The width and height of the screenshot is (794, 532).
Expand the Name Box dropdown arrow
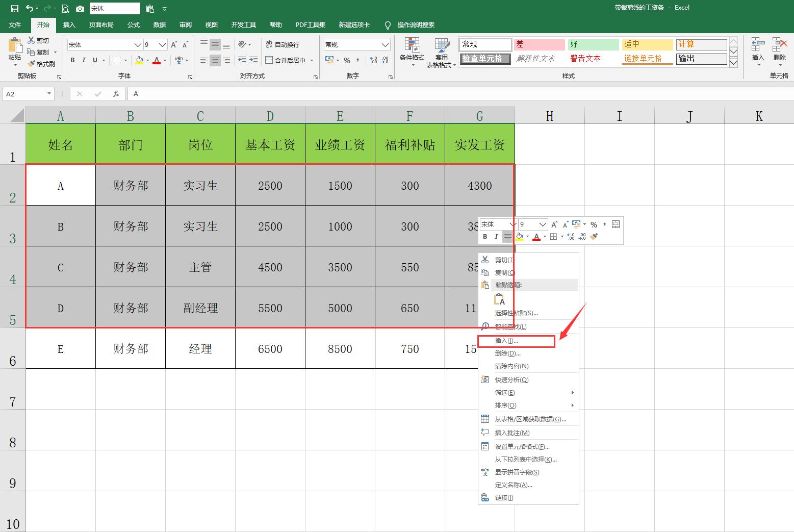pos(49,94)
